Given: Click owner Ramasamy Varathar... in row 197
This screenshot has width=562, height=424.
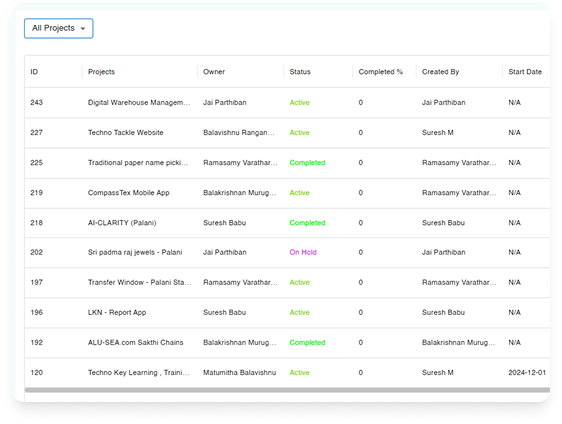Looking at the screenshot, I should 240,282.
